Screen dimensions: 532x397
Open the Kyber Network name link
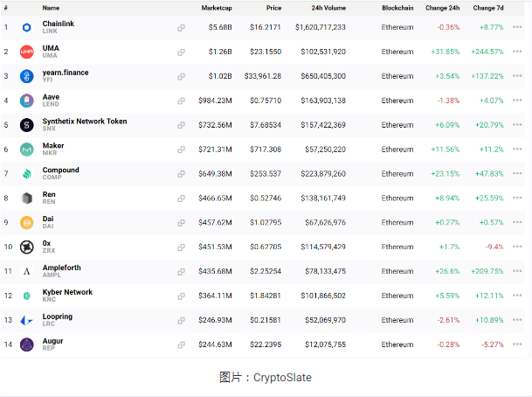(x=67, y=292)
